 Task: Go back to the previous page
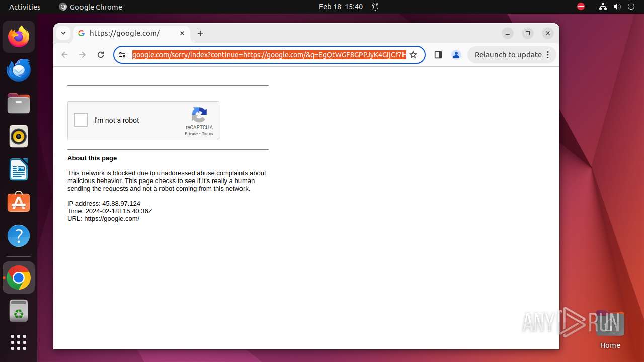point(64,55)
